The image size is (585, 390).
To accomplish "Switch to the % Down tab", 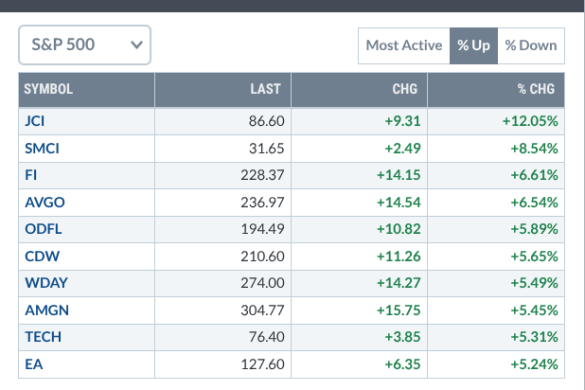I will pos(531,46).
